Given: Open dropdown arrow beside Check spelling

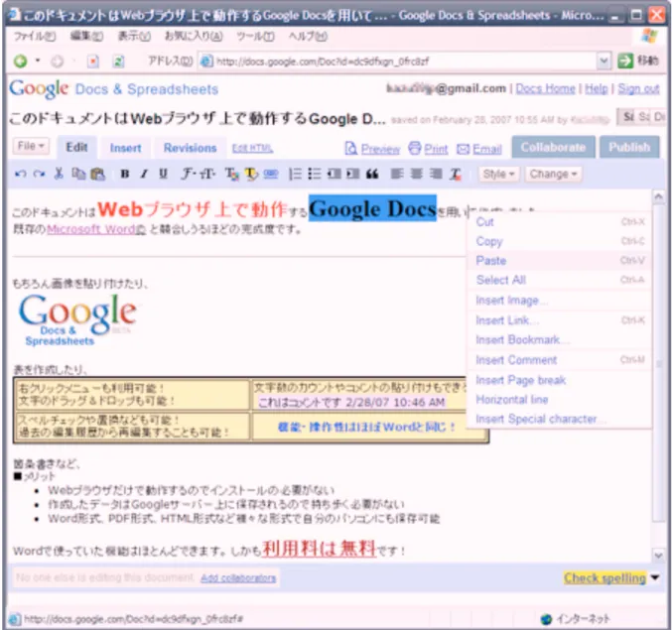Looking at the screenshot, I should pyautogui.click(x=655, y=577).
